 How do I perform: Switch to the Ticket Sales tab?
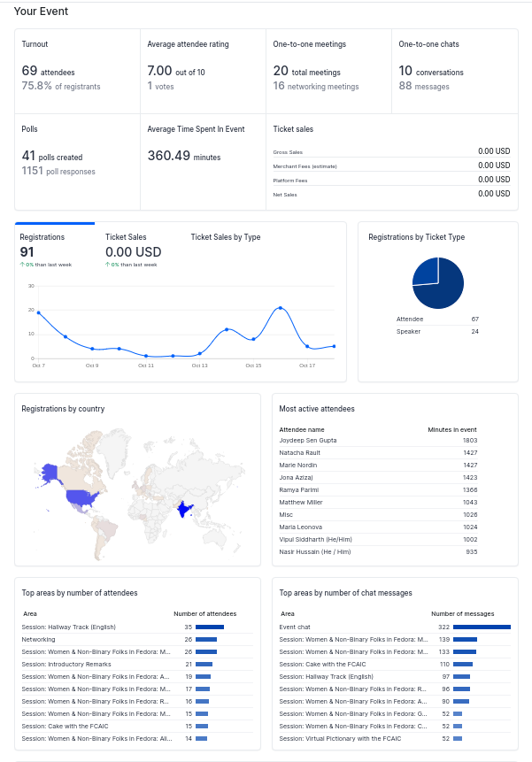[x=133, y=250]
